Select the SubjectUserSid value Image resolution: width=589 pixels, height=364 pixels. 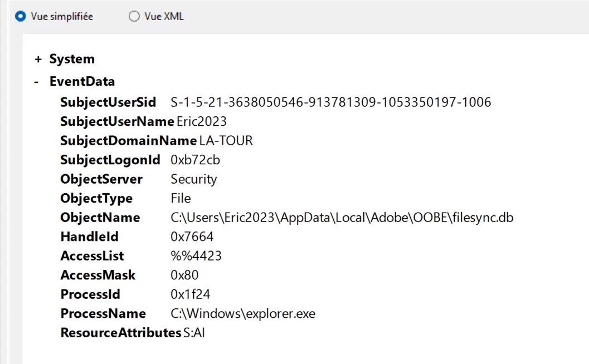coord(330,102)
